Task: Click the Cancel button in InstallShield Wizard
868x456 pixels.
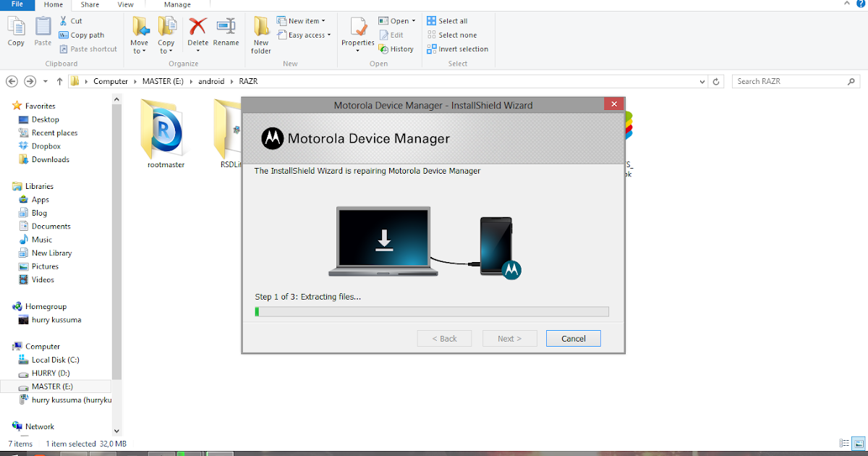Action: pyautogui.click(x=574, y=338)
